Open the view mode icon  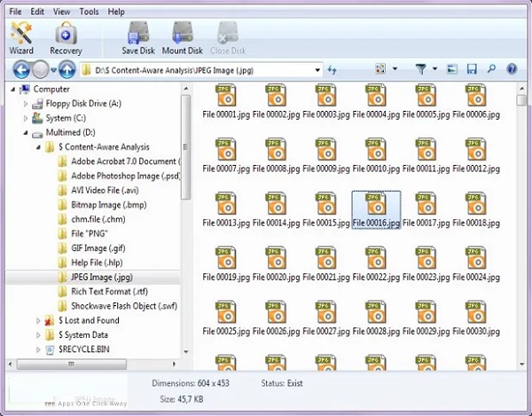[x=380, y=69]
